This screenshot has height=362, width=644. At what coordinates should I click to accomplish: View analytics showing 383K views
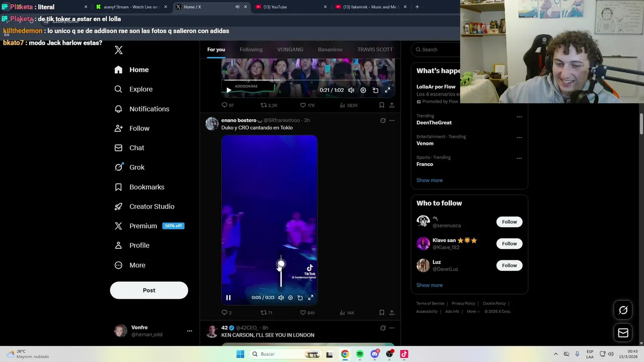[x=349, y=105]
